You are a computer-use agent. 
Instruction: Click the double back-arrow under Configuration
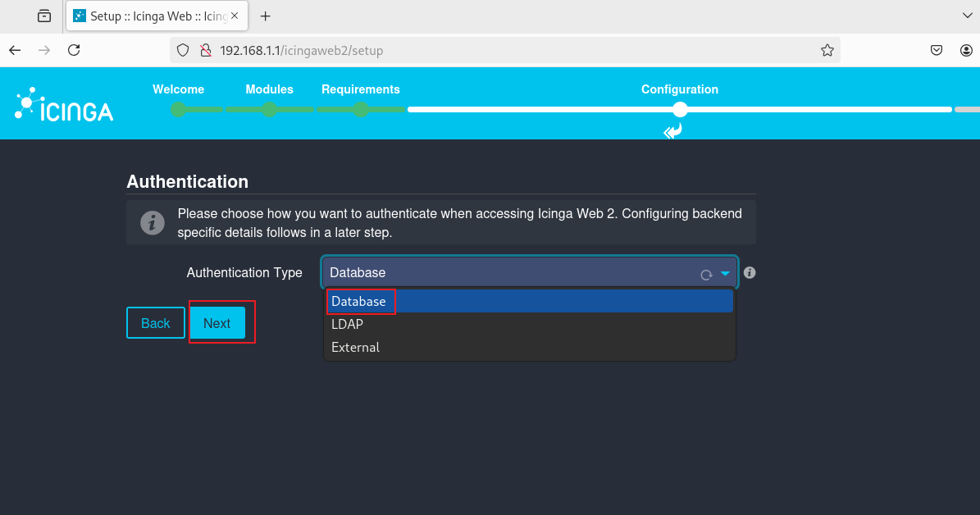pyautogui.click(x=672, y=131)
